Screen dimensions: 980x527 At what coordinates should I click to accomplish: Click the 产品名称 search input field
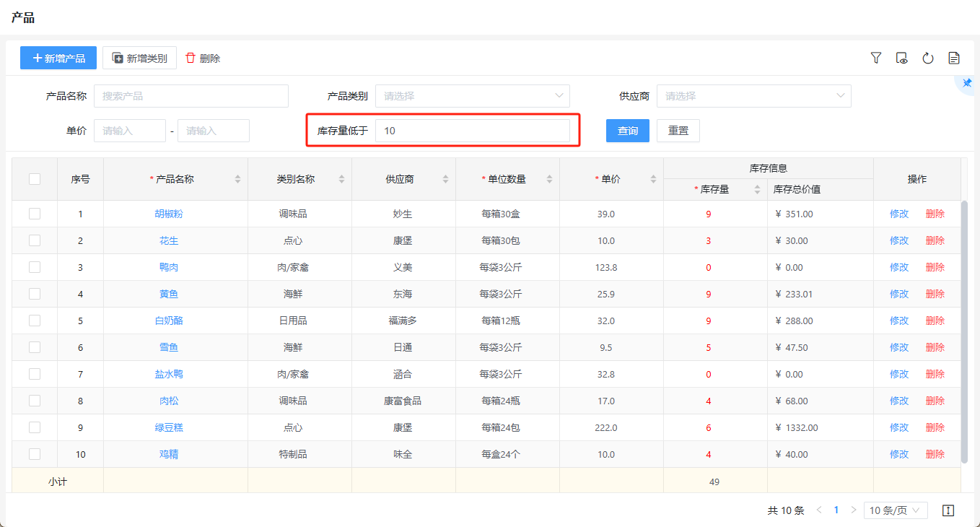[191, 96]
